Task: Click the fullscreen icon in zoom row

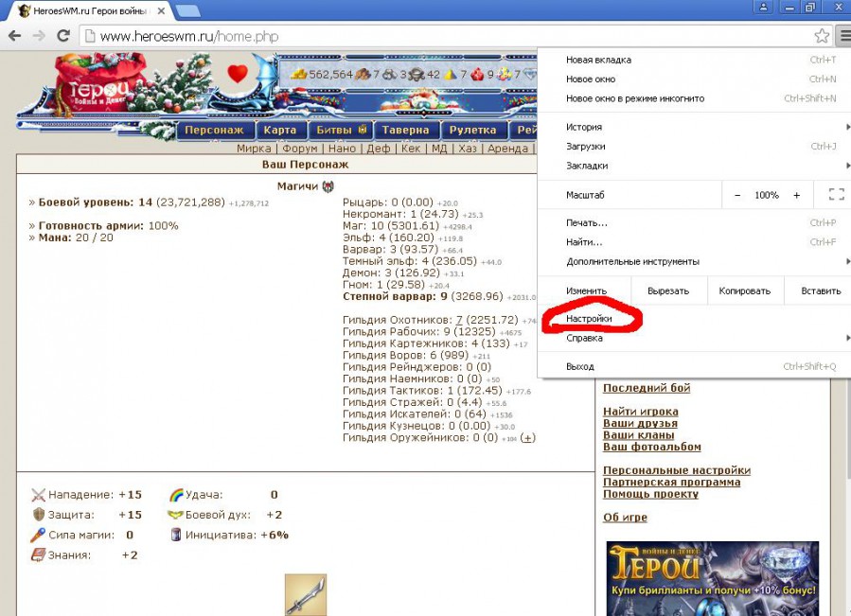Action: coord(837,194)
